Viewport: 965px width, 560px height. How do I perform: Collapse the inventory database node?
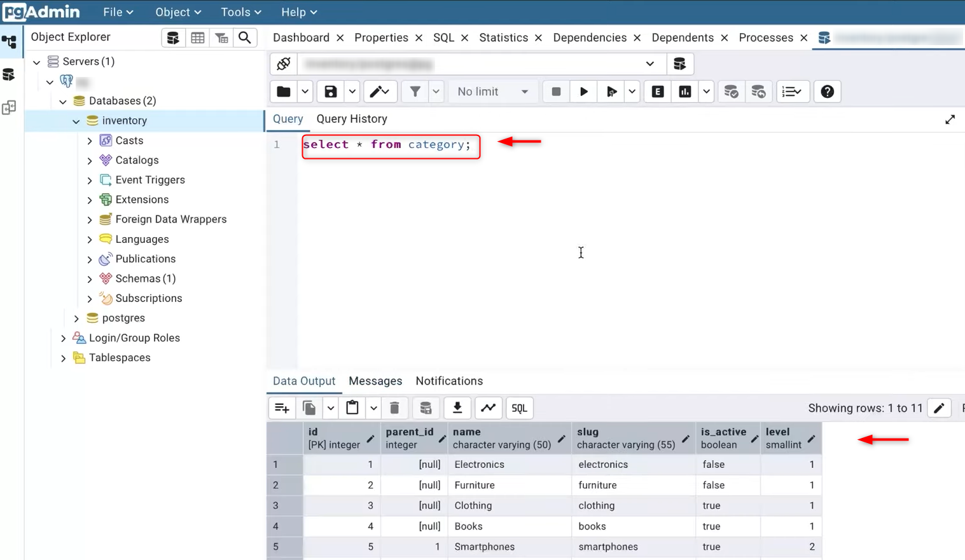(x=76, y=121)
